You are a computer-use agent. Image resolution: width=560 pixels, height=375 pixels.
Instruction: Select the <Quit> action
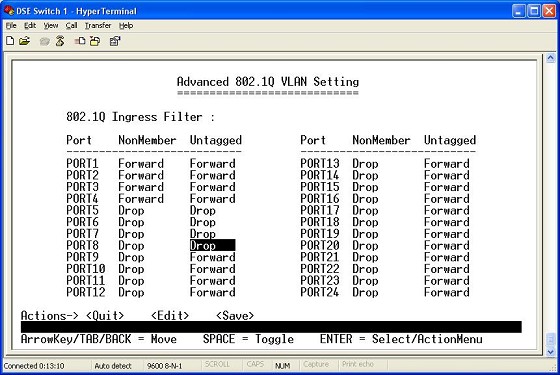point(105,315)
